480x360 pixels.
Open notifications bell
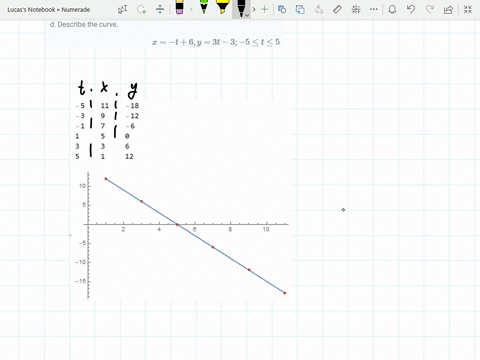click(392, 9)
